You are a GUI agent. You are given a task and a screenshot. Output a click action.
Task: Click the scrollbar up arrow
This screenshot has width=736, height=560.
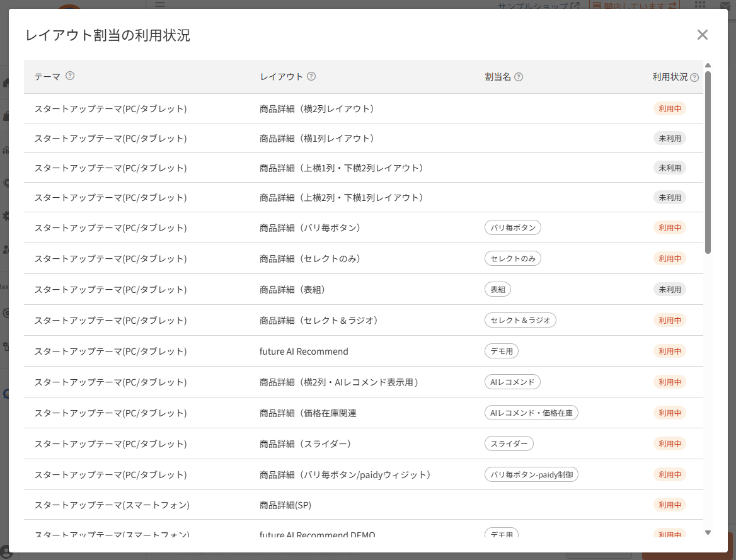tap(708, 66)
